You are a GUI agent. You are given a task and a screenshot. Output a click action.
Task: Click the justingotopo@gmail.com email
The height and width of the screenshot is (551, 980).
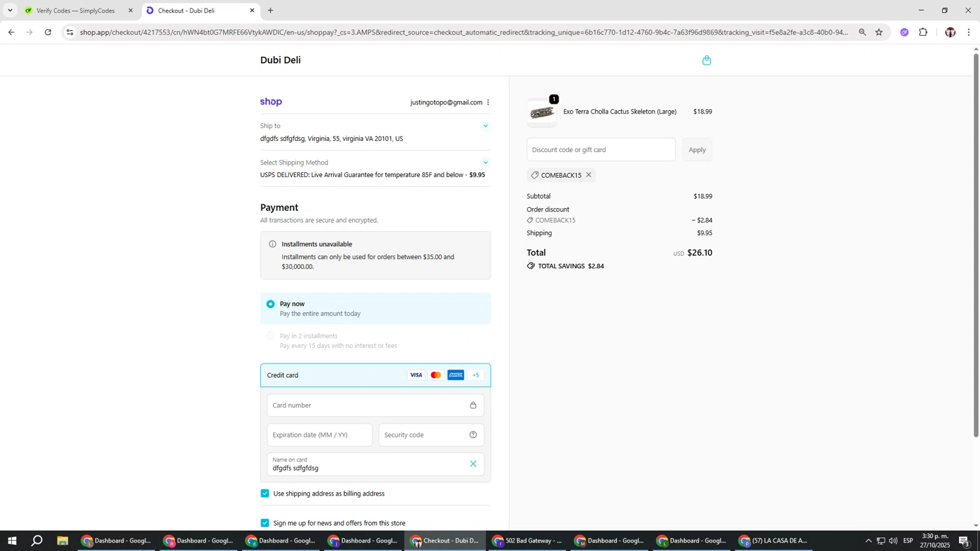click(446, 102)
